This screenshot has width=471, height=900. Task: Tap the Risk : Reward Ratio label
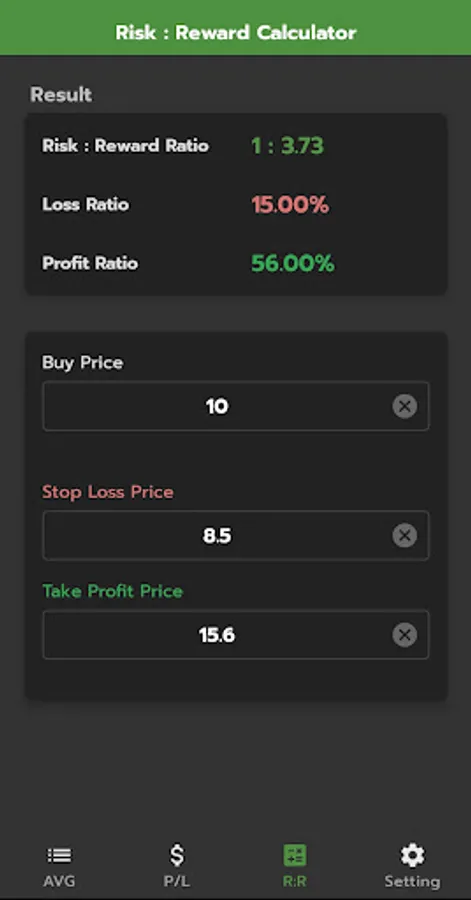point(126,146)
